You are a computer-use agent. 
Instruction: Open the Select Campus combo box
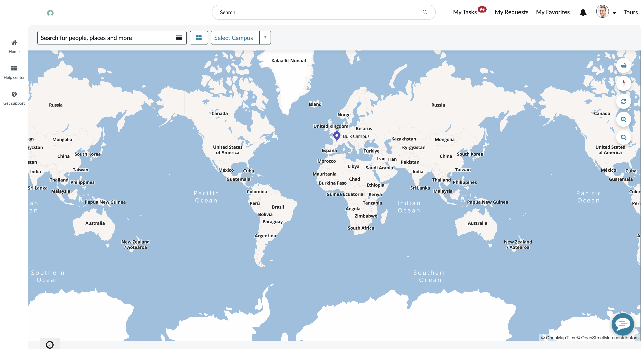(x=241, y=38)
